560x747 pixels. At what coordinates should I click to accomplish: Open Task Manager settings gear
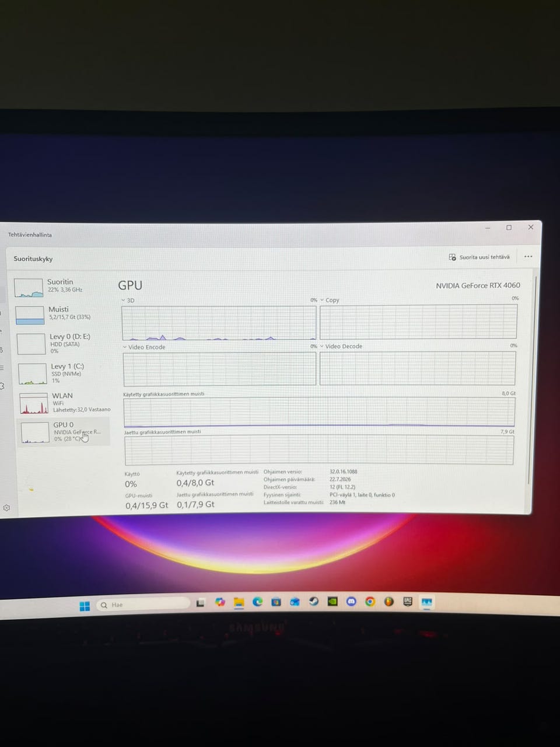(6, 508)
